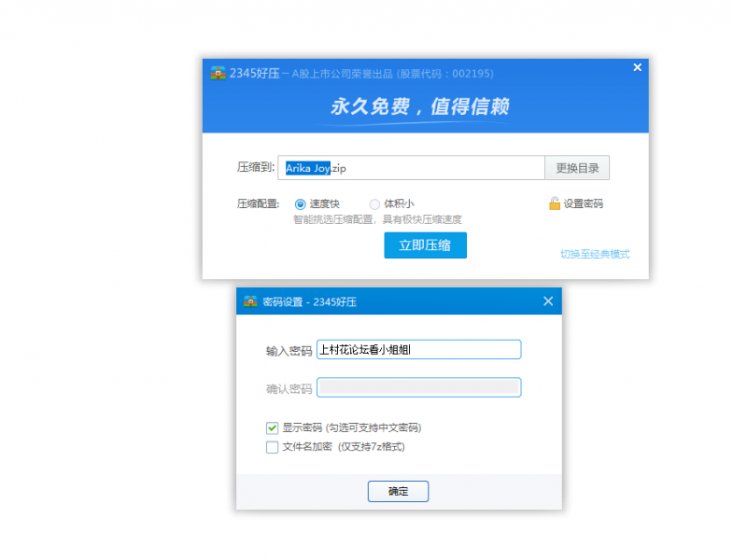This screenshot has width=733, height=560.
Task: Select the 速度快 compression option
Action: click(301, 203)
